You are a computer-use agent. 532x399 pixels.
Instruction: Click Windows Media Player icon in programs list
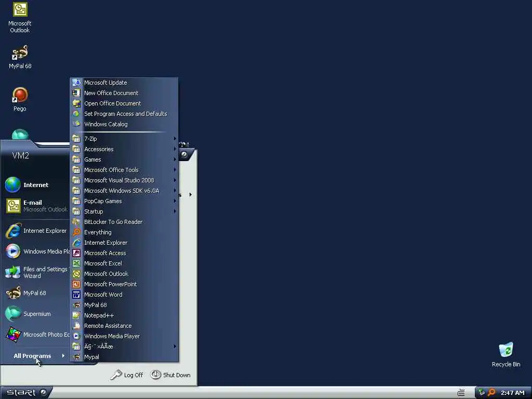pos(76,336)
